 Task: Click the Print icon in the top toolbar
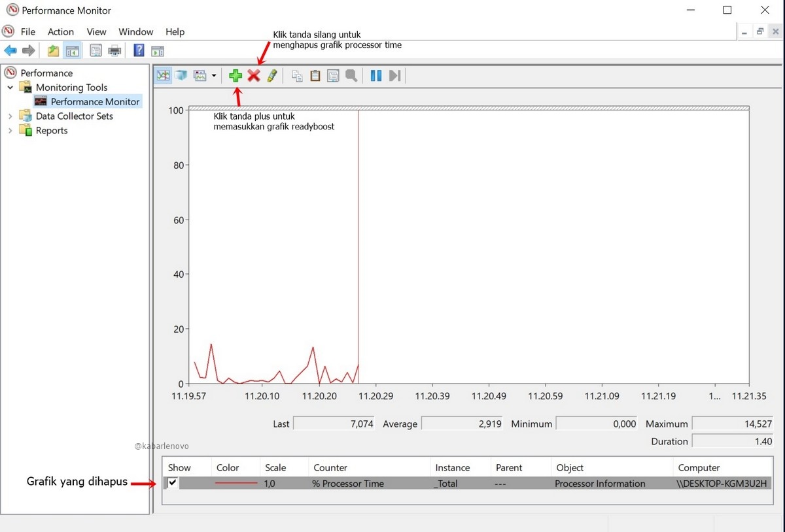[114, 51]
